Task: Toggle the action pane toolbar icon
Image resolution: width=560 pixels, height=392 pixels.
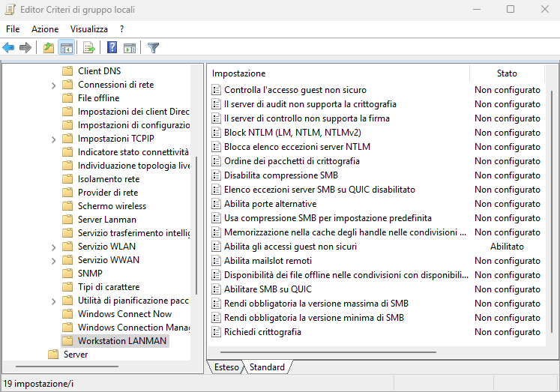Action: 129,47
